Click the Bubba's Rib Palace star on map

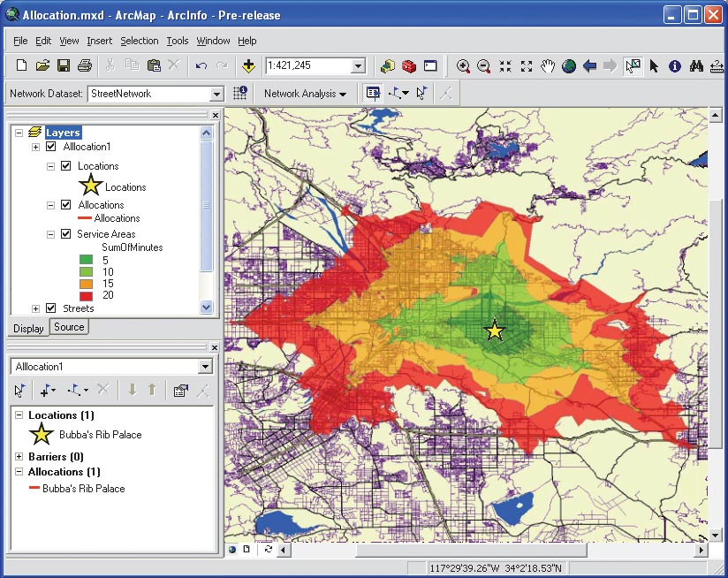(x=495, y=331)
